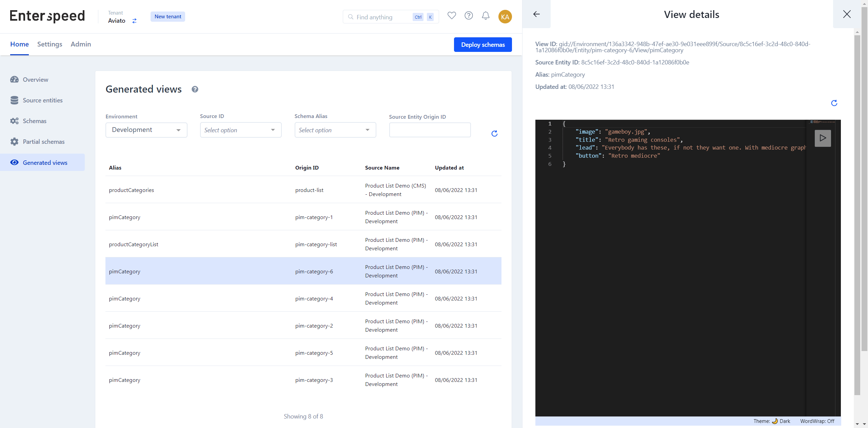Open notifications bell icon
The height and width of the screenshot is (428, 868).
pos(486,16)
